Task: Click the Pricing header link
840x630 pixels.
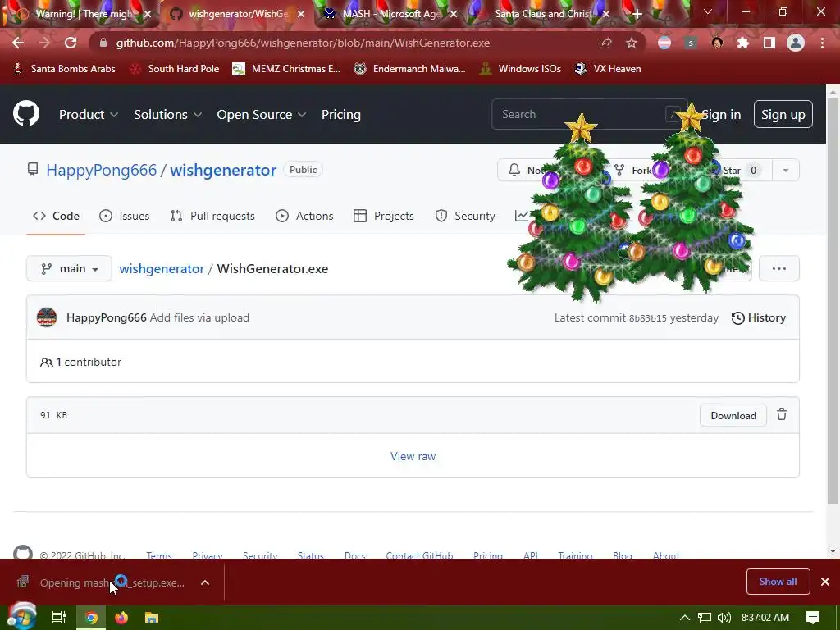Action: (340, 114)
